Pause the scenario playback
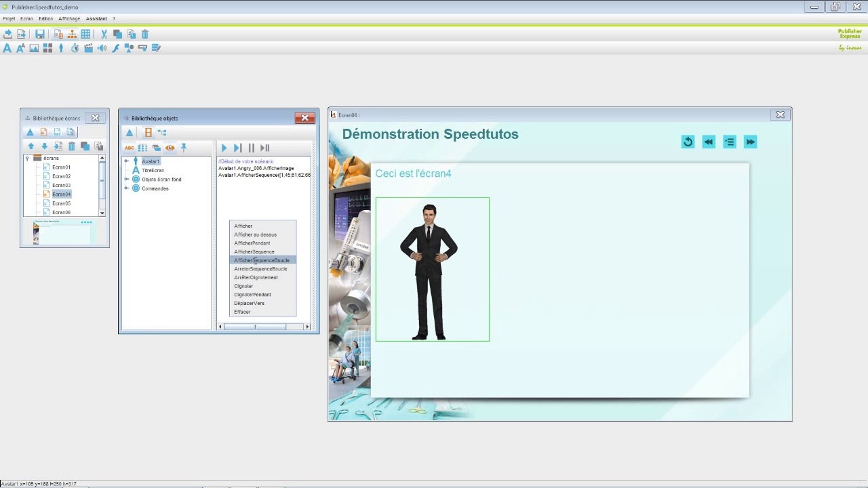868x488 pixels. [252, 148]
